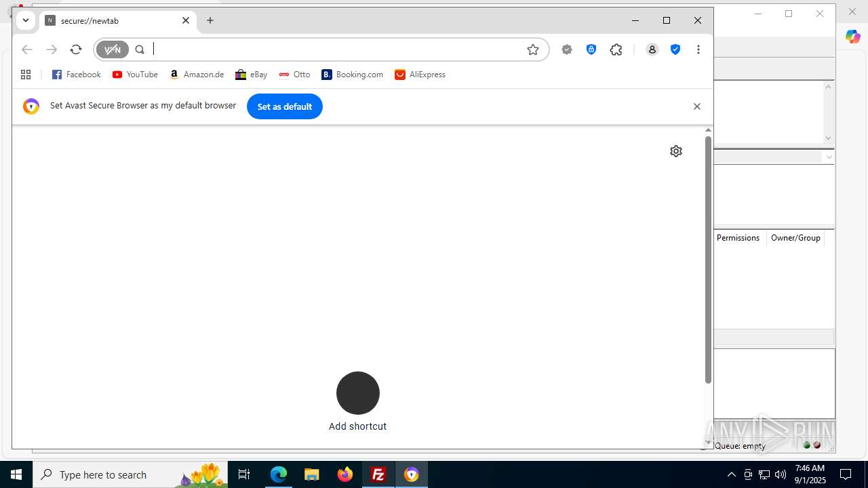Switch to FileZilla on the taskbar

[378, 474]
